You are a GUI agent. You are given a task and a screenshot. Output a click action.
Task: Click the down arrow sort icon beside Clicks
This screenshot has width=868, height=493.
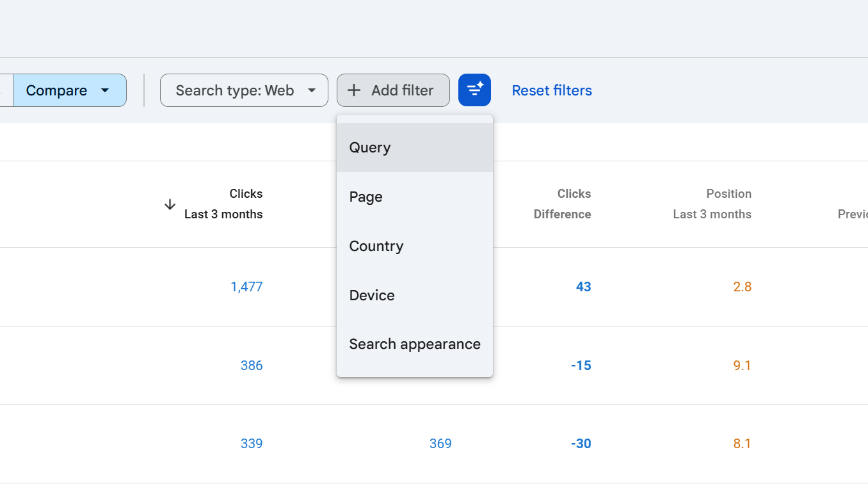pyautogui.click(x=170, y=204)
